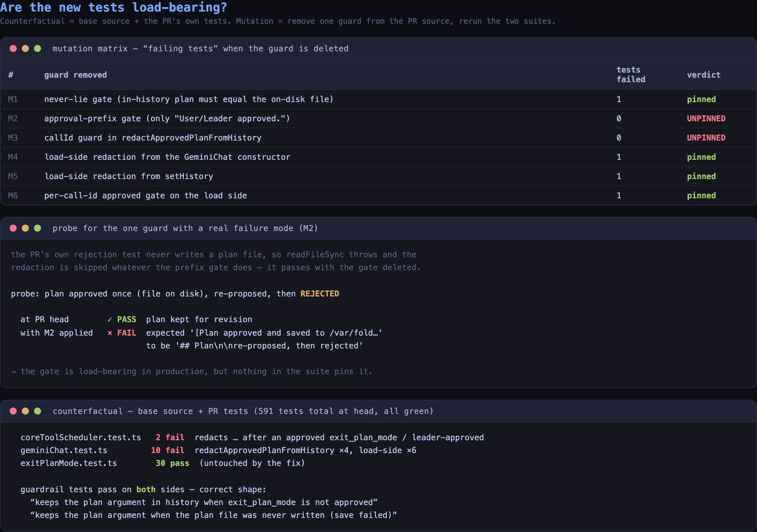
Task: Click the UNPINNED verdict for row M2
Action: [706, 118]
